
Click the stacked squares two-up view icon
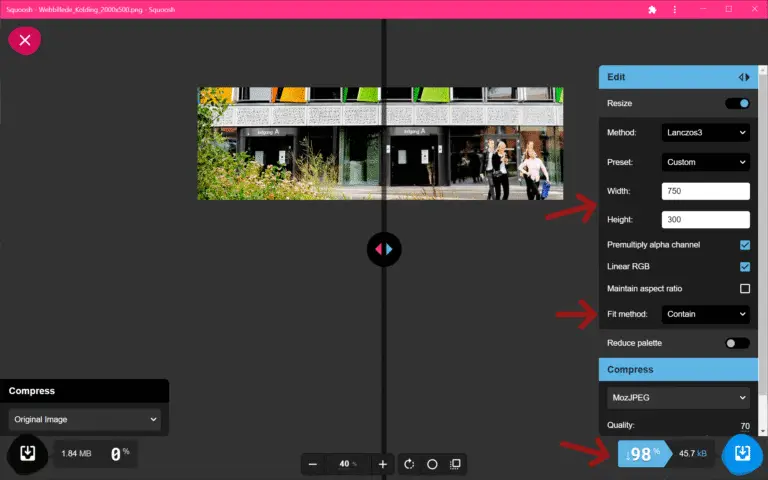click(455, 464)
